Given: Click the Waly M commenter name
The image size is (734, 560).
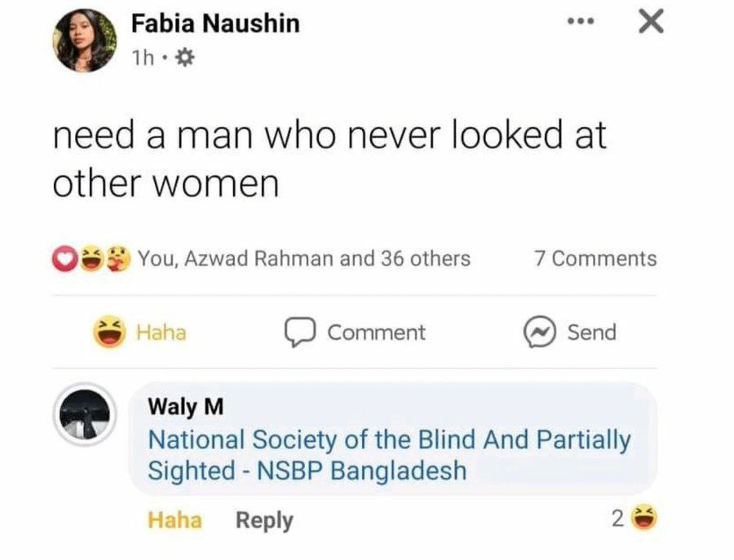Looking at the screenshot, I should (x=185, y=406).
